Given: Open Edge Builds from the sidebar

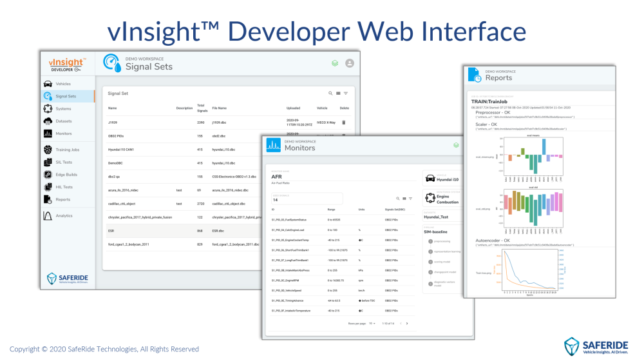Looking at the screenshot, I should 68,175.
